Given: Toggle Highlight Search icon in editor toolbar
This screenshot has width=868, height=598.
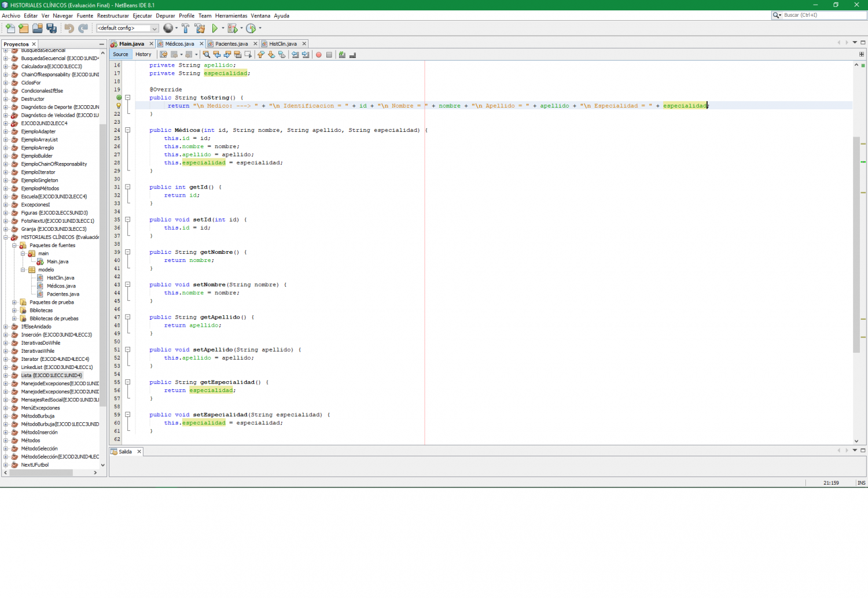Looking at the screenshot, I should coord(238,54).
